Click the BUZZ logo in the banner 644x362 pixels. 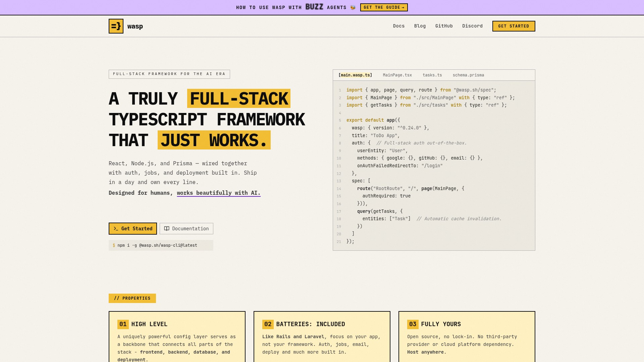click(x=314, y=7)
